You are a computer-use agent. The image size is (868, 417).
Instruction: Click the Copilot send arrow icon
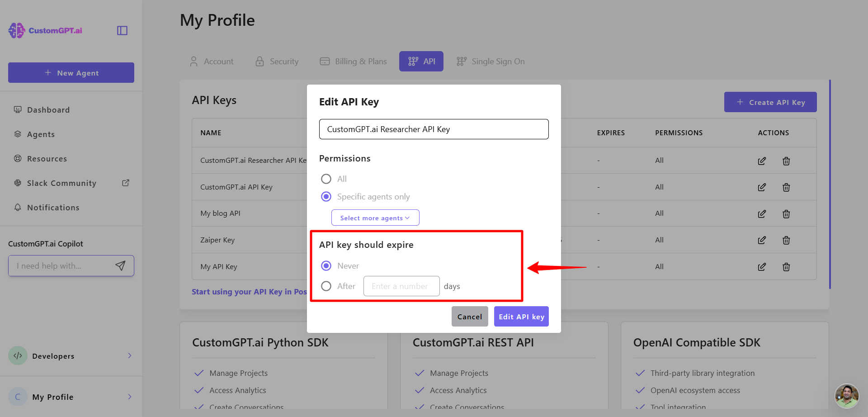tap(120, 266)
